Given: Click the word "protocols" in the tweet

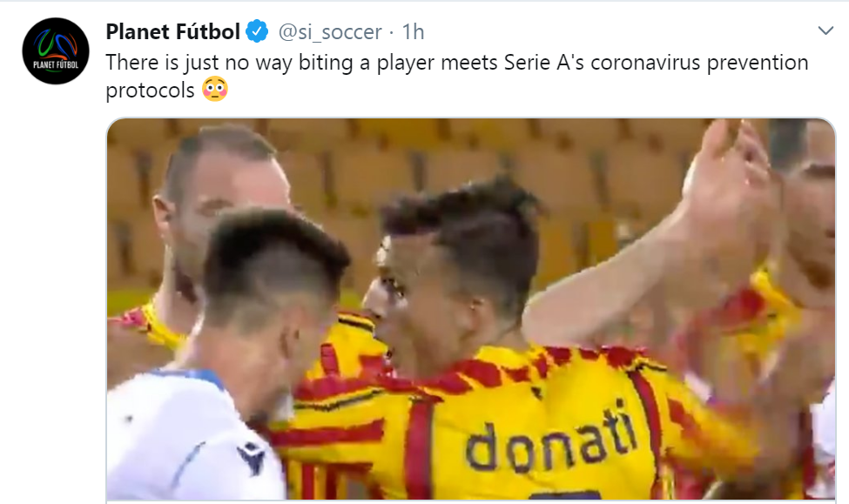Looking at the screenshot, I should [x=150, y=91].
